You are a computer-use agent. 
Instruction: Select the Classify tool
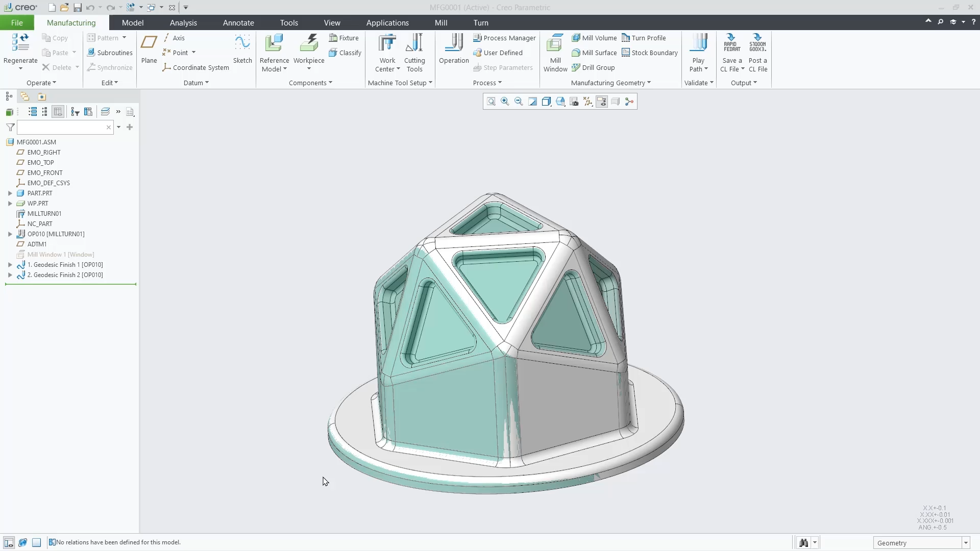[346, 53]
